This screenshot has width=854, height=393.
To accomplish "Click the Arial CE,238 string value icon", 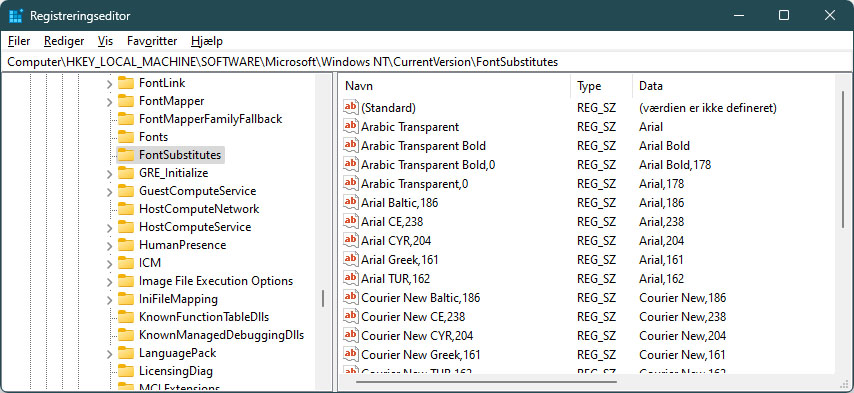I will [x=351, y=222].
